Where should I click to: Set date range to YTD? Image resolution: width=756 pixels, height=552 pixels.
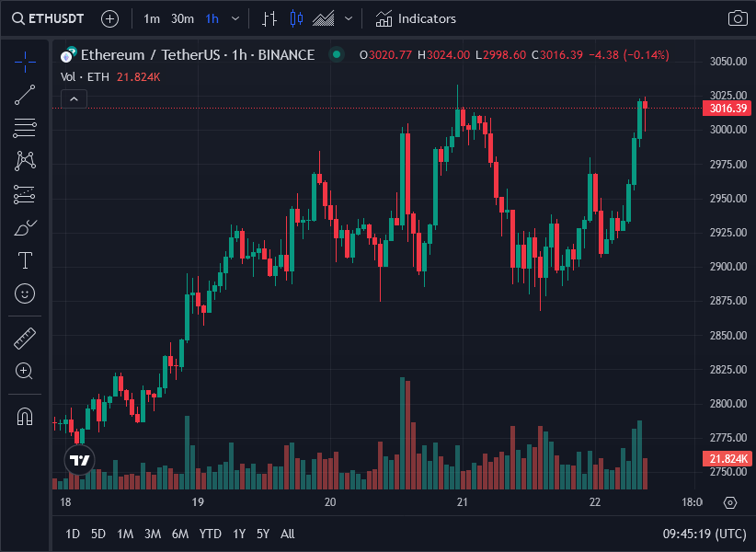[211, 534]
